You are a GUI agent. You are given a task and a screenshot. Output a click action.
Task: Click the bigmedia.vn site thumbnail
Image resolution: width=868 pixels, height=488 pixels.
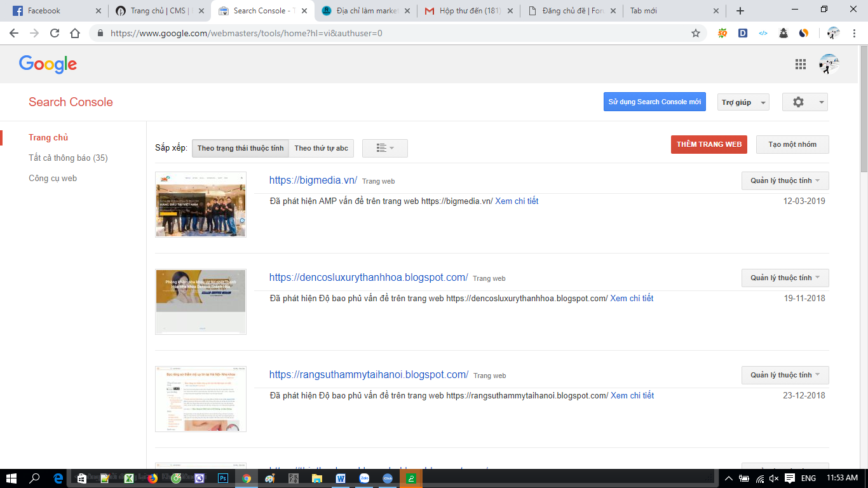pos(201,205)
